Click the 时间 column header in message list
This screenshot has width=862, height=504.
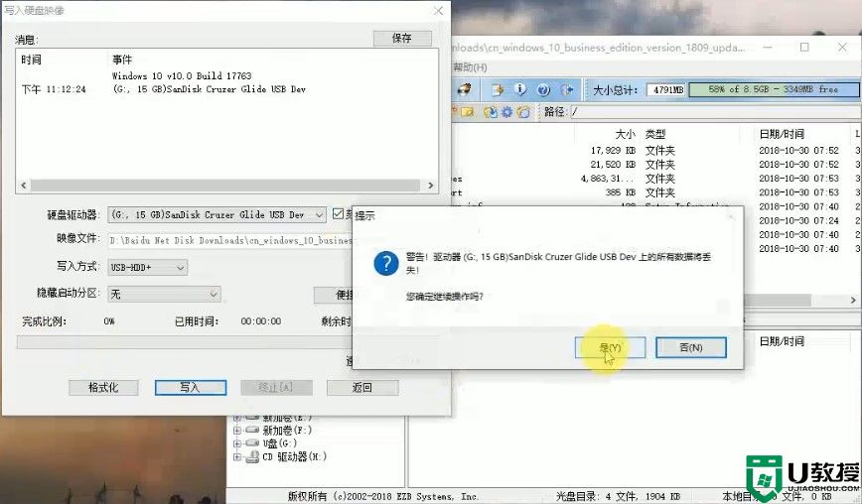point(32,60)
